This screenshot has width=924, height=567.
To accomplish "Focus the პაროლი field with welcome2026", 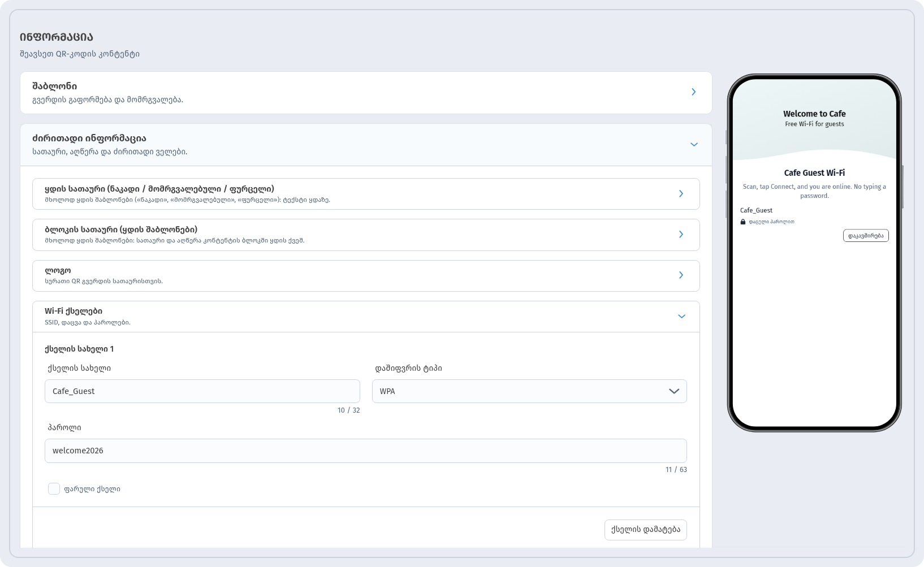I will click(366, 451).
